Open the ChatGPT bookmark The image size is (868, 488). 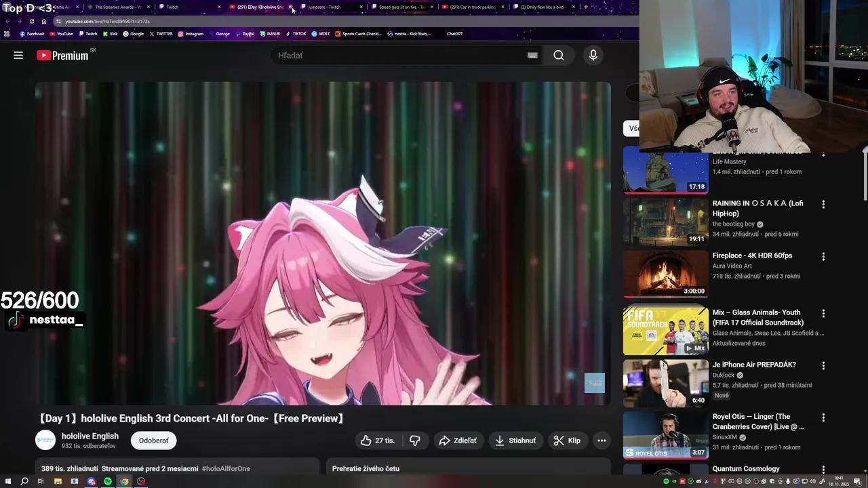(x=454, y=34)
